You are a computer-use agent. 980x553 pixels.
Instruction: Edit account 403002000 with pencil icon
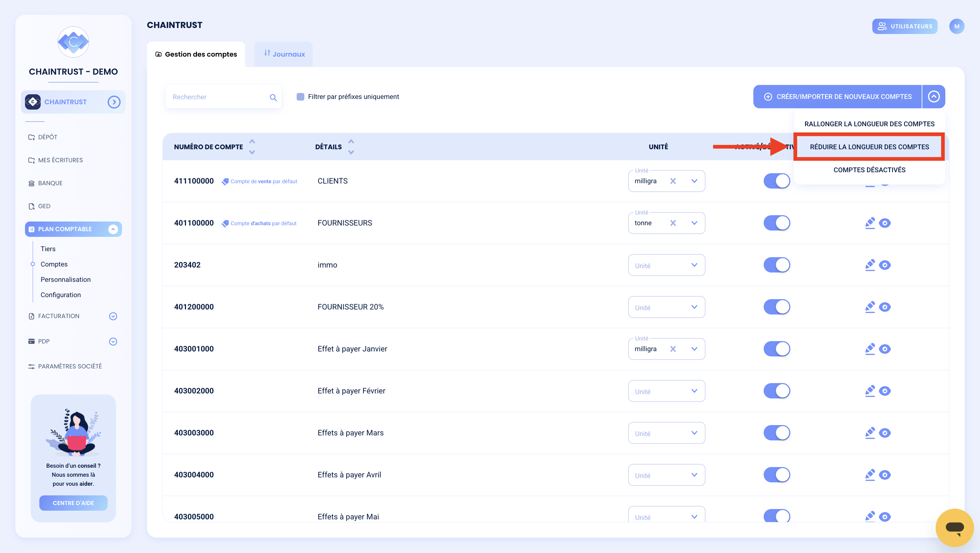[x=870, y=391]
